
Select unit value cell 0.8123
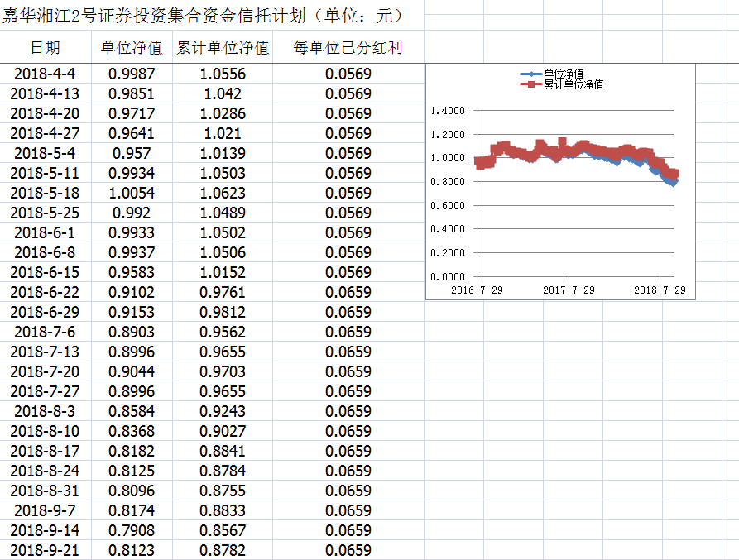pos(132,550)
